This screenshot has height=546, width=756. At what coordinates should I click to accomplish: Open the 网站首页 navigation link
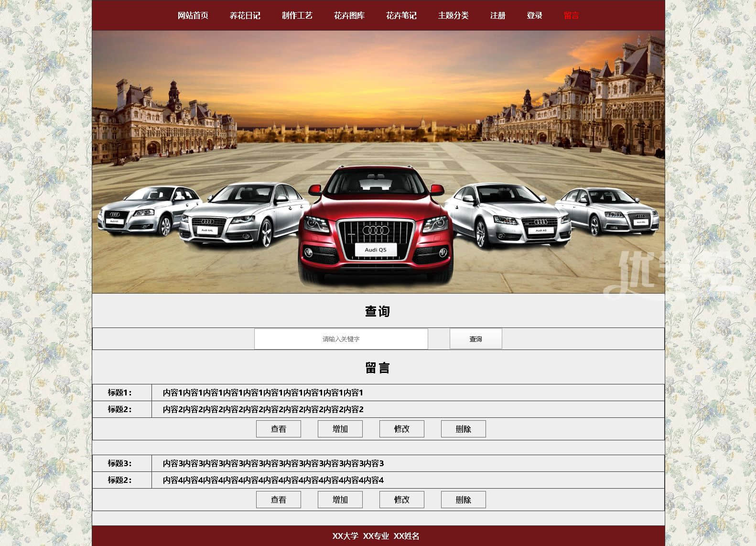(x=193, y=15)
